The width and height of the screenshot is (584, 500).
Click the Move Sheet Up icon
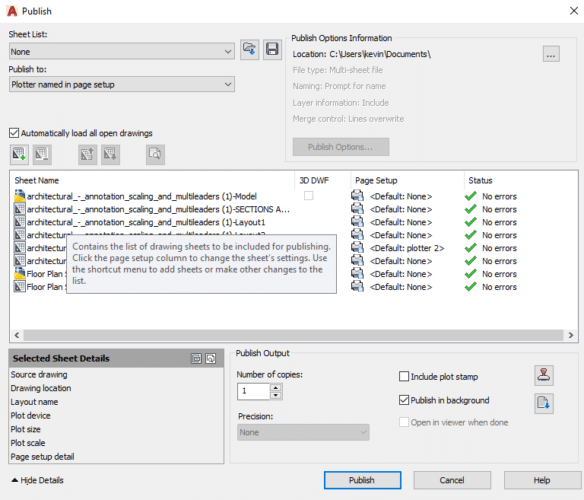coord(88,154)
